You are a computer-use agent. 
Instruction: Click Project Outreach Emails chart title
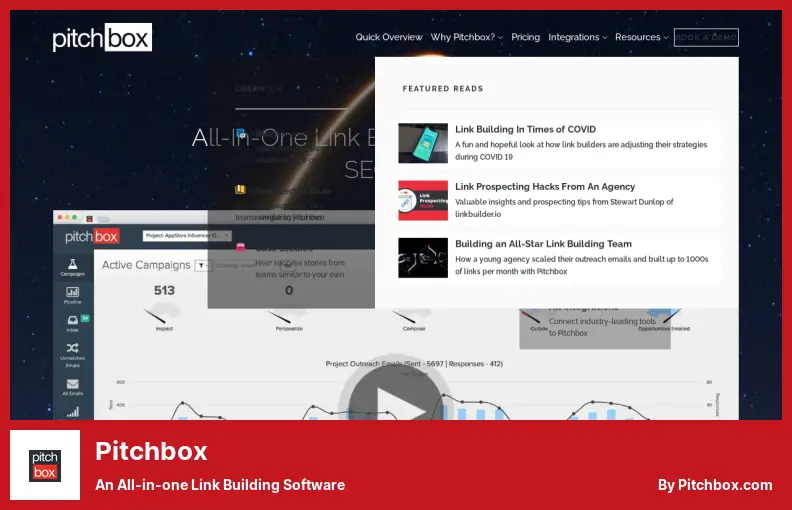click(414, 364)
